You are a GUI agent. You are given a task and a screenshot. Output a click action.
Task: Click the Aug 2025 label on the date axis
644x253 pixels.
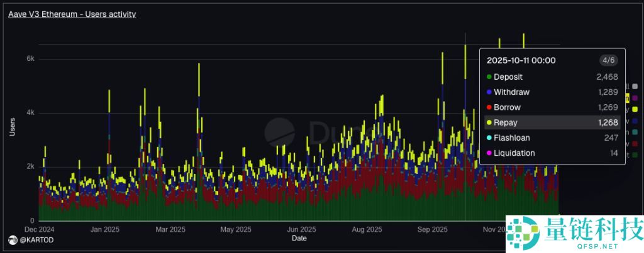tap(367, 229)
